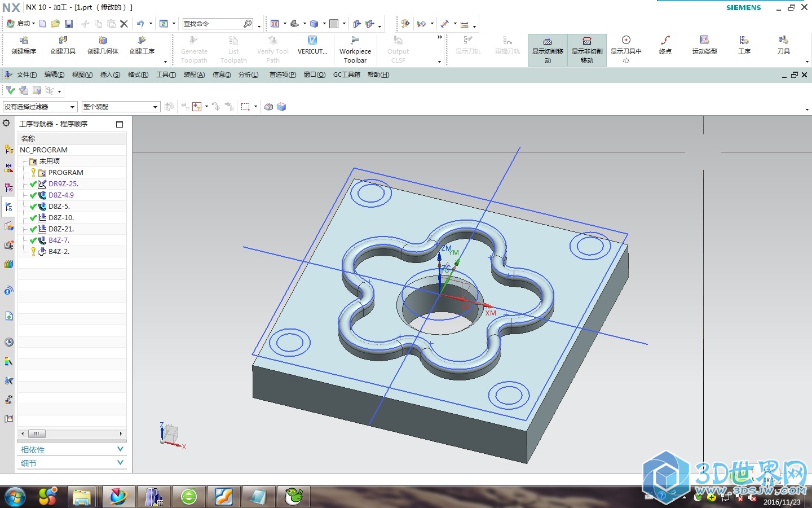This screenshot has width=812, height=508.
Task: Open the command finder options arrow
Action: pos(259,26)
